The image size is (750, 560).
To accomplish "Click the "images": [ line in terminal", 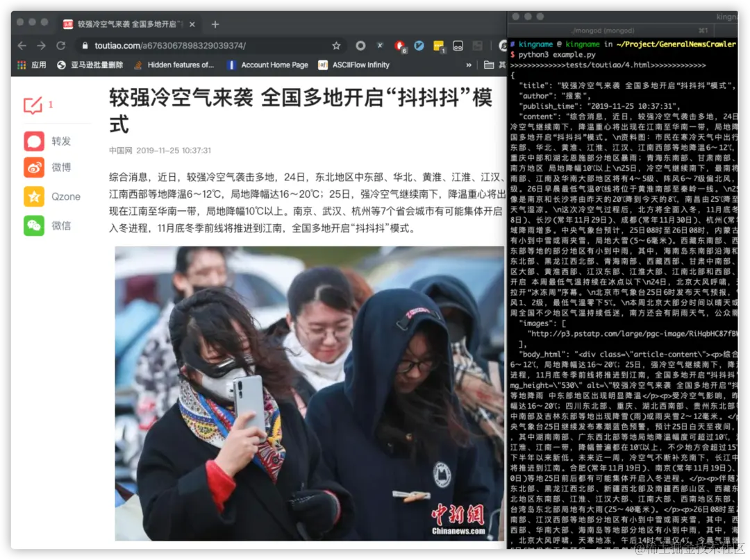I will pyautogui.click(x=542, y=323).
